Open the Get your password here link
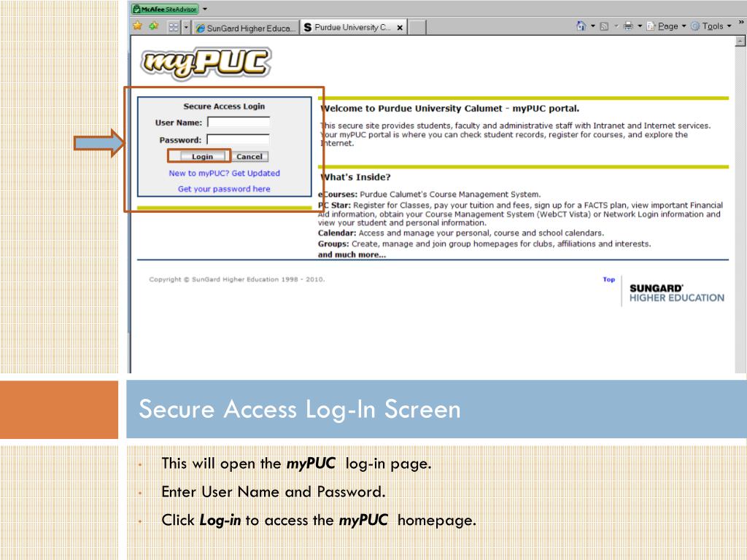Viewport: 747px width, 560px height. point(224,189)
